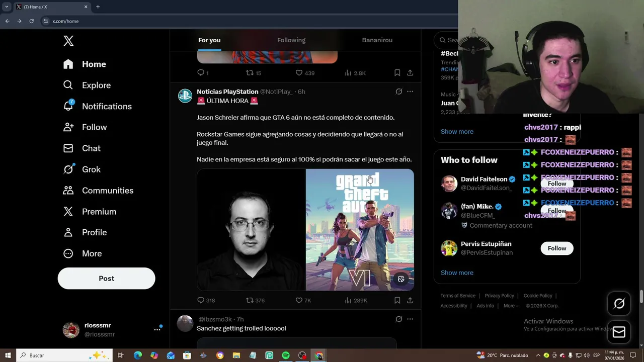Bookmark the Noticias PlayStation post
Viewport: 644px width, 362px height.
(x=397, y=300)
